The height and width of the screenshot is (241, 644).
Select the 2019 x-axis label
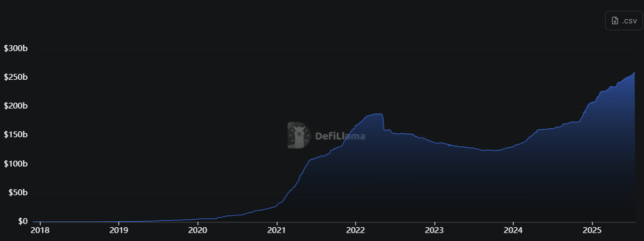119,231
